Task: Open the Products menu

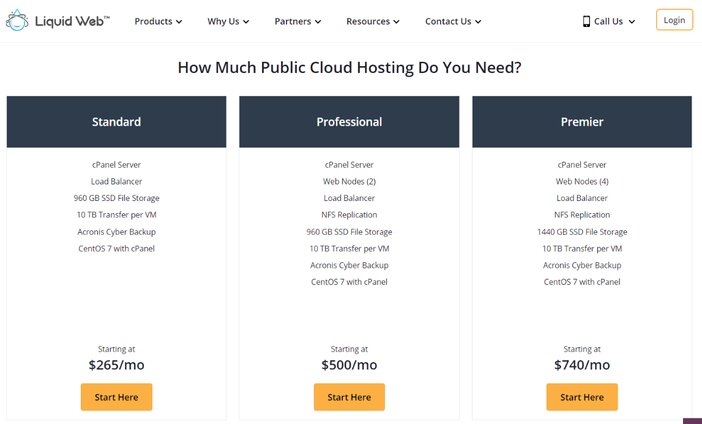Action: [x=158, y=21]
